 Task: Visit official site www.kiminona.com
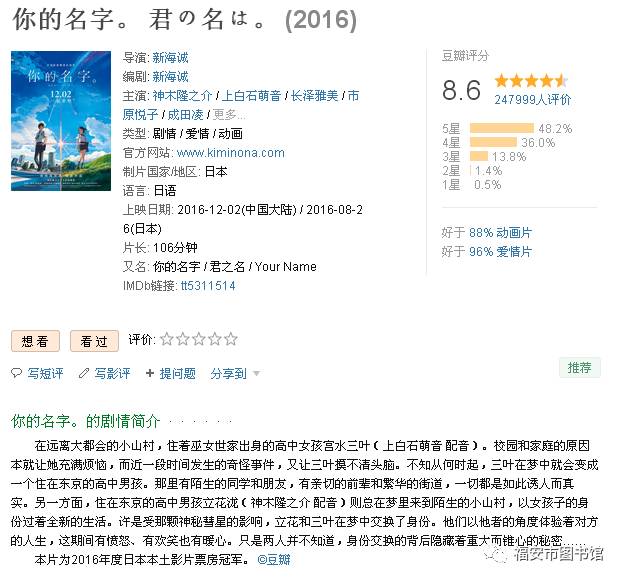(x=231, y=153)
